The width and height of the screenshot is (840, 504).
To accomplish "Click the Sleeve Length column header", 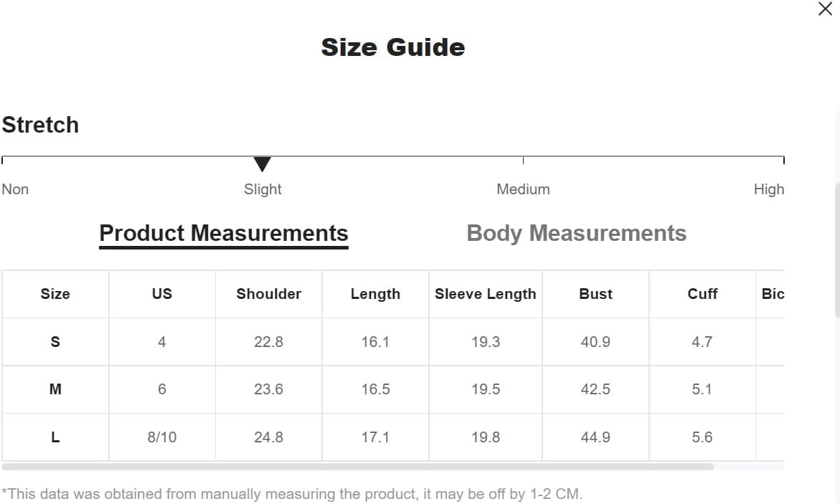I will point(486,294).
